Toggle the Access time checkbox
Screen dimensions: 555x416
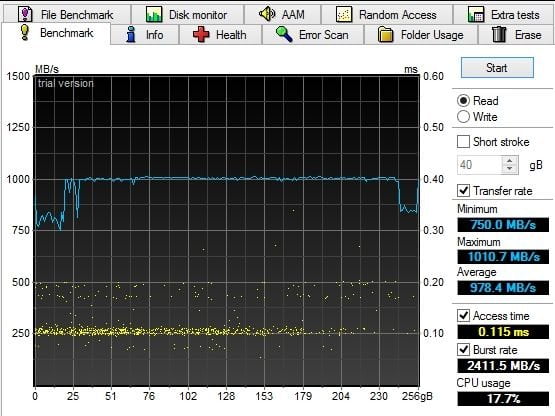pos(463,315)
